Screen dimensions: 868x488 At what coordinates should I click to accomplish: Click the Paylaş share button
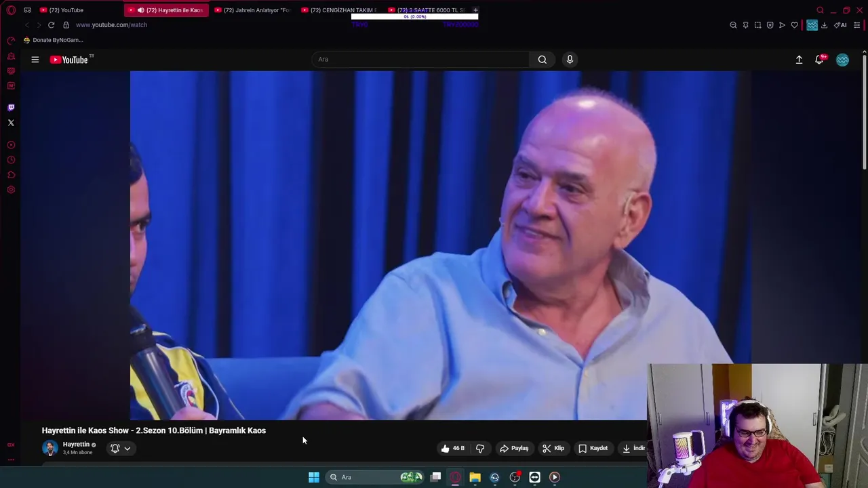(514, 448)
